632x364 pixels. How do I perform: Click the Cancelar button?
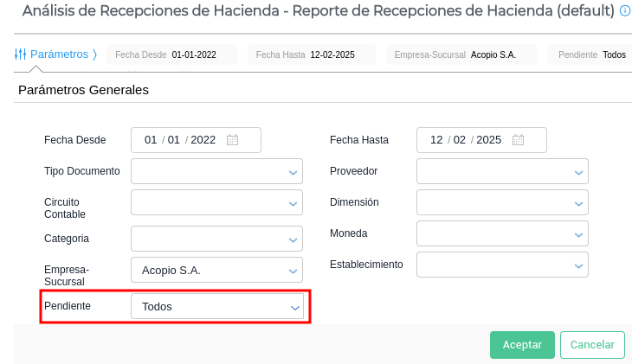pos(592,345)
